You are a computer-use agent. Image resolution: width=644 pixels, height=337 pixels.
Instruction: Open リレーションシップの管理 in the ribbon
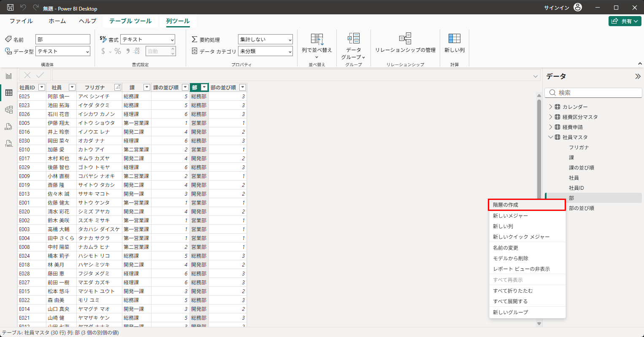tap(405, 42)
